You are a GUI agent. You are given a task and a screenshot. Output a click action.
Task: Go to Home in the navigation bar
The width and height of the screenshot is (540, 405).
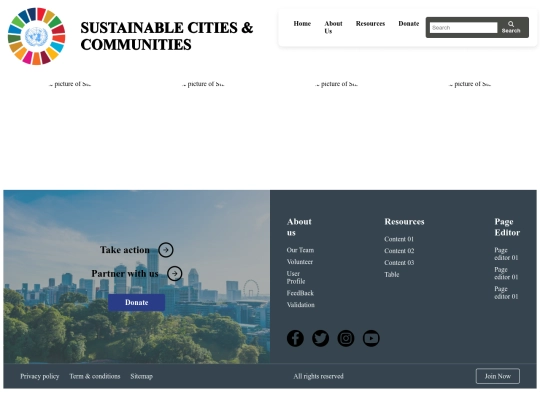pyautogui.click(x=302, y=23)
